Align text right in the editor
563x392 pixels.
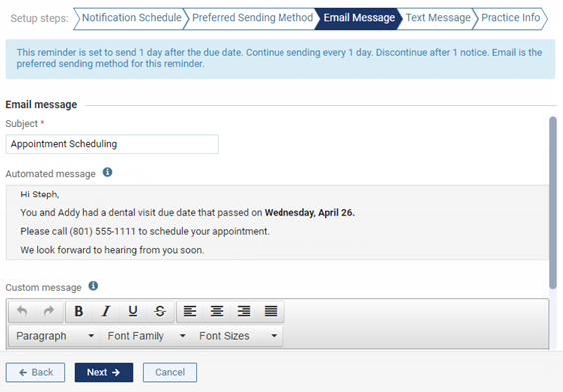244,311
